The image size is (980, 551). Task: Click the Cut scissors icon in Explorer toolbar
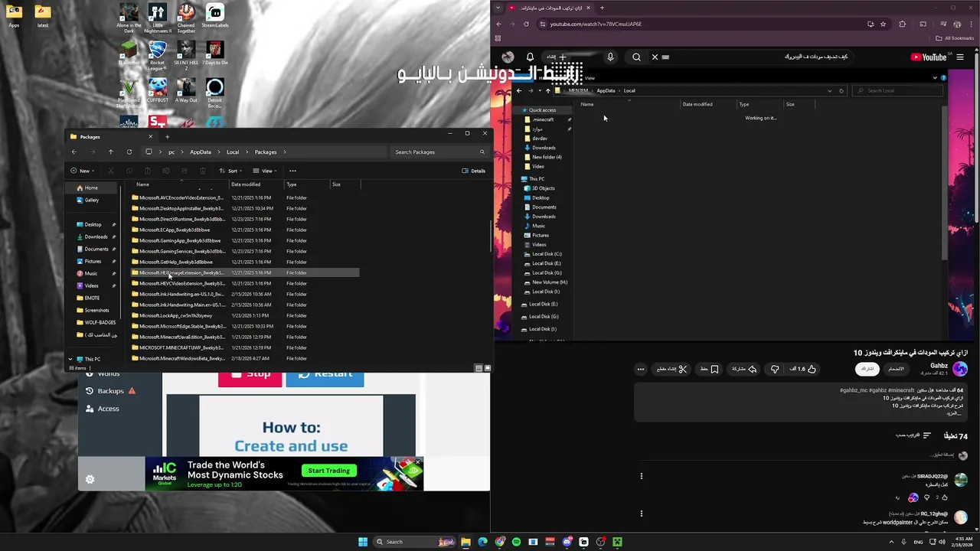pyautogui.click(x=110, y=171)
